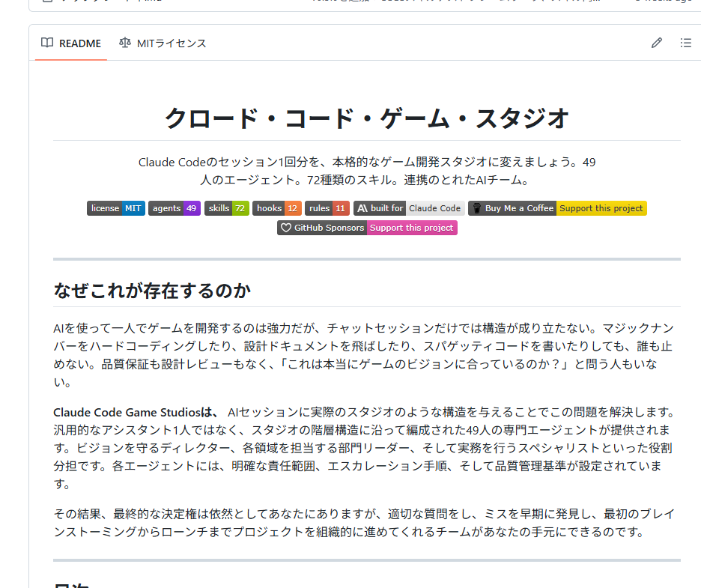Click the クロード・コード・ゲーム・スタジオ title heading

(367, 118)
